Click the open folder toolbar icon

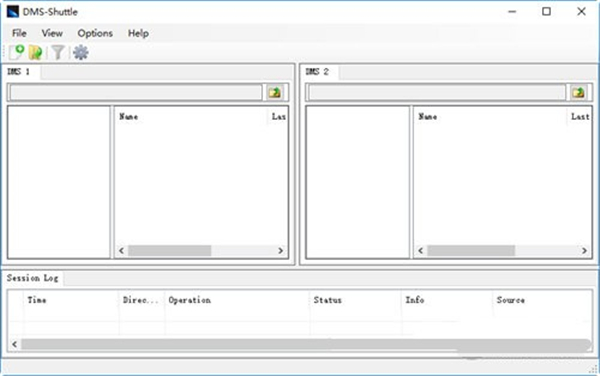(36, 52)
